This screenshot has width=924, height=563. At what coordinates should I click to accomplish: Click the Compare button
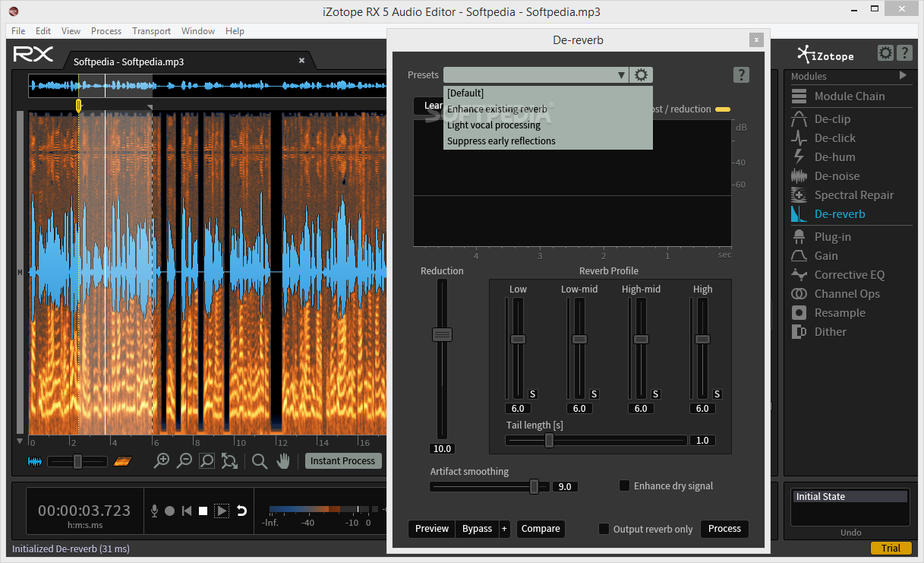tap(541, 529)
